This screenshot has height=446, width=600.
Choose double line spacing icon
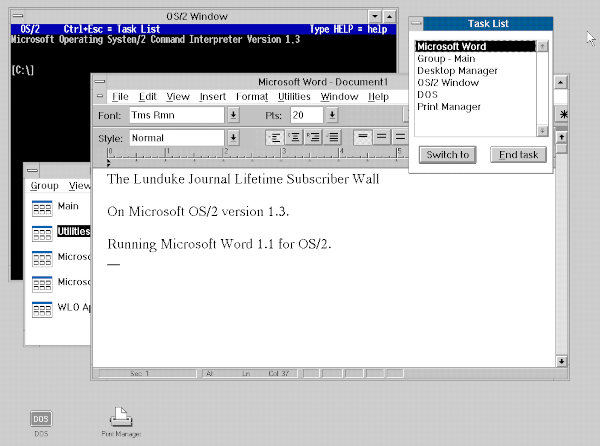pyautogui.click(x=400, y=137)
